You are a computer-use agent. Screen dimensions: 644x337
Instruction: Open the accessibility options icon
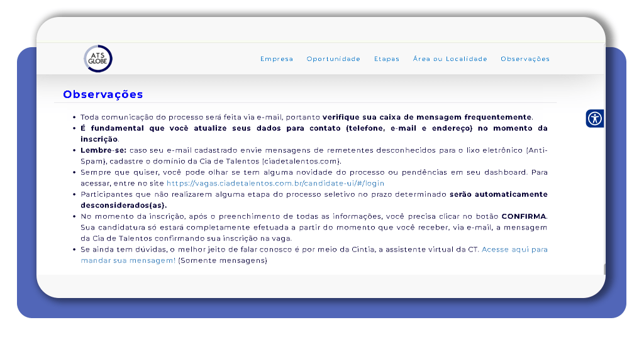pyautogui.click(x=594, y=118)
